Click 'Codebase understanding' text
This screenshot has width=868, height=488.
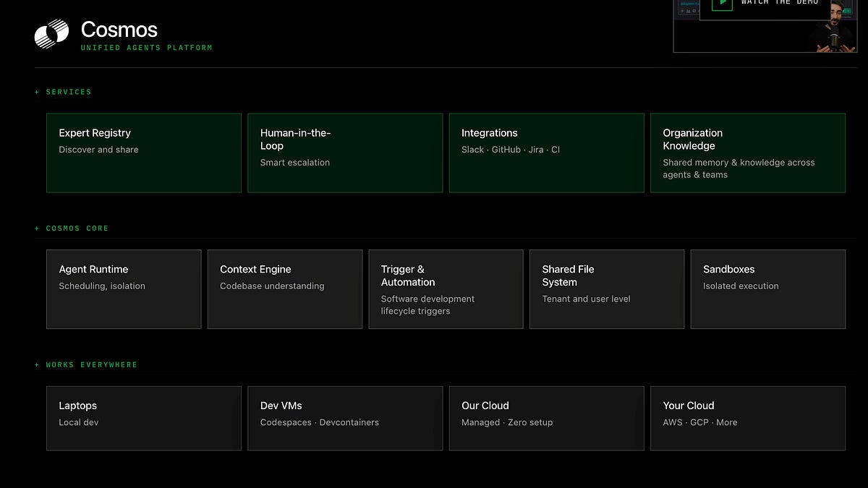point(272,286)
